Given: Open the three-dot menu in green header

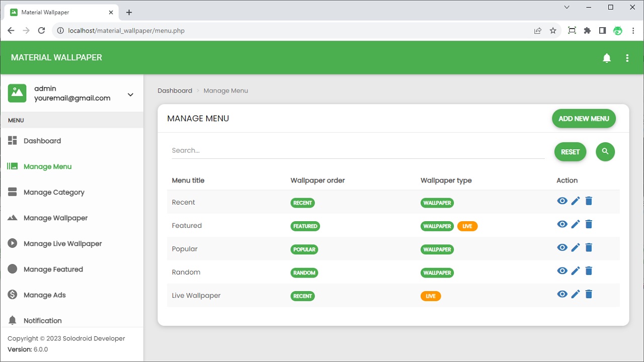Looking at the screenshot, I should point(627,58).
